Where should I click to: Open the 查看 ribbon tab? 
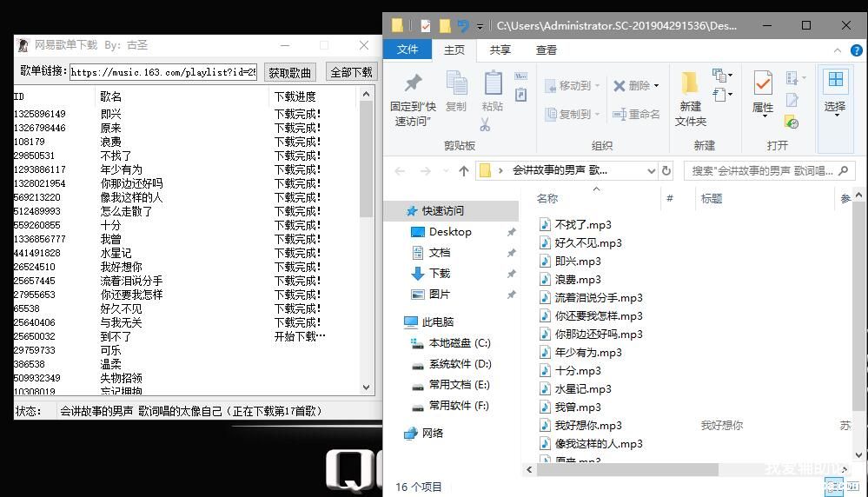[x=547, y=50]
